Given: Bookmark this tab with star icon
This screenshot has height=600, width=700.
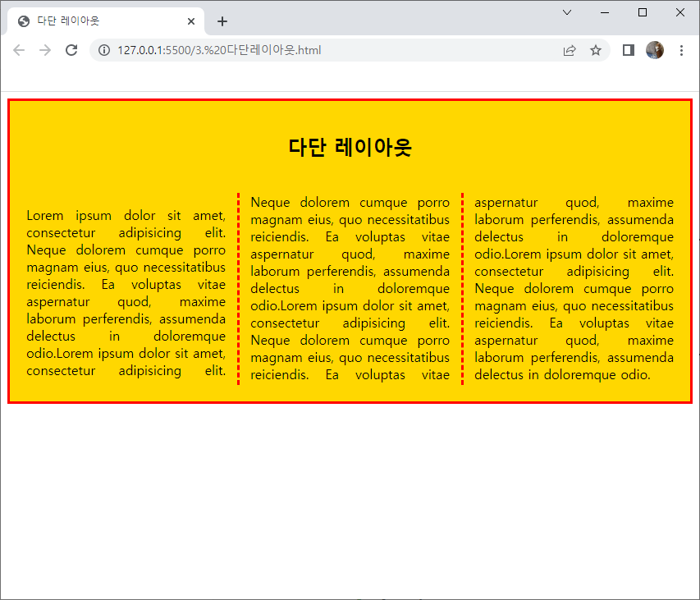Looking at the screenshot, I should coord(596,50).
